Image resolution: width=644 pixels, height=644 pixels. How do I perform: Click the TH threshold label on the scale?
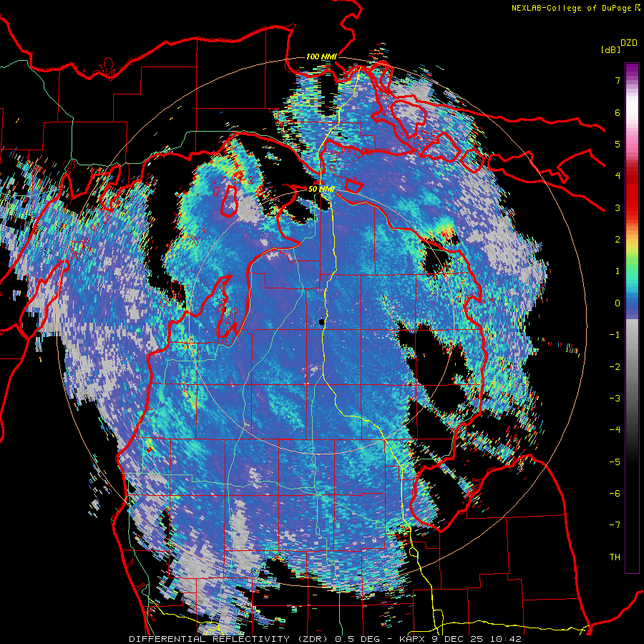pyautogui.click(x=615, y=557)
